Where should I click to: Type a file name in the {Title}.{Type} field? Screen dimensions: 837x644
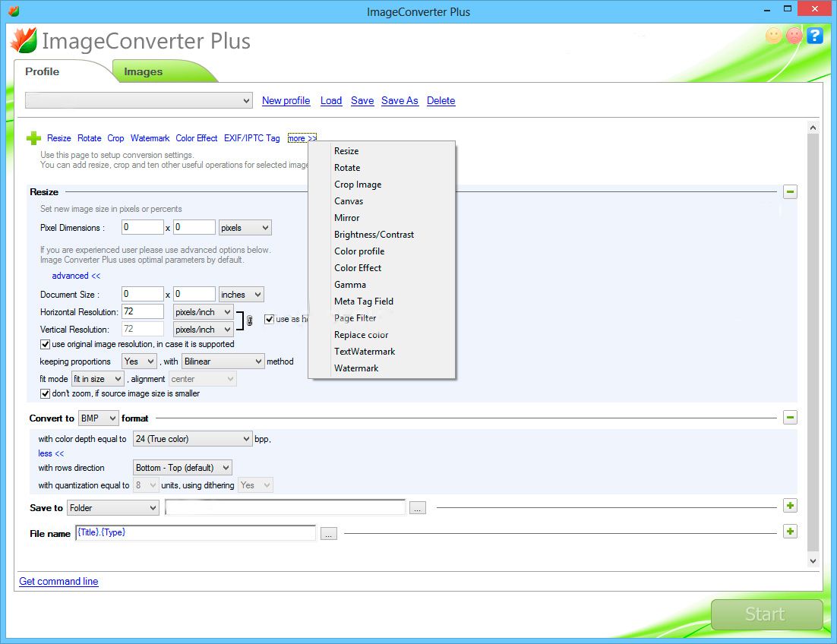click(195, 532)
